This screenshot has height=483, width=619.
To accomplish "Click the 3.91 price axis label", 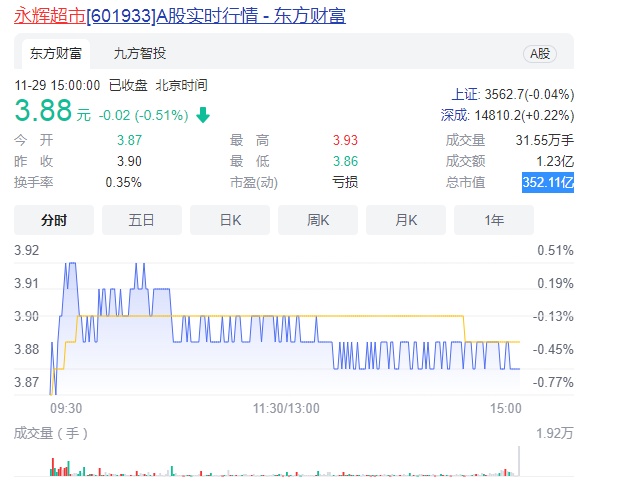I will pos(26,284).
